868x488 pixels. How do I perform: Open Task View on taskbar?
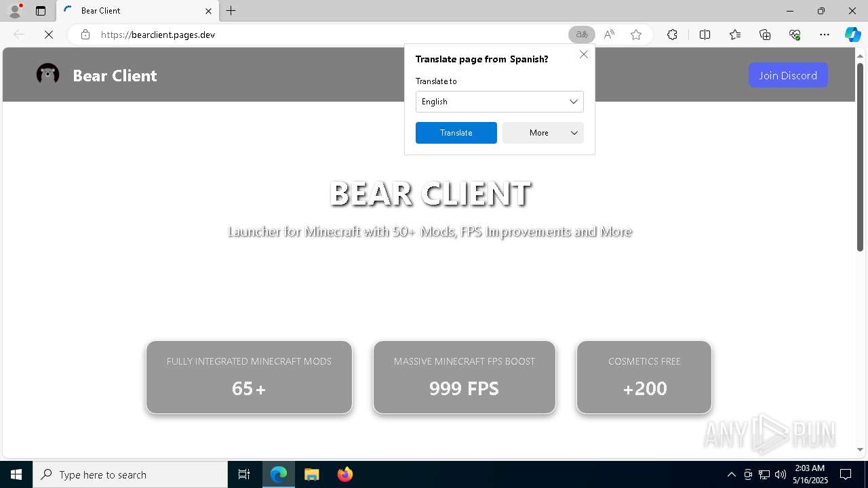244,474
